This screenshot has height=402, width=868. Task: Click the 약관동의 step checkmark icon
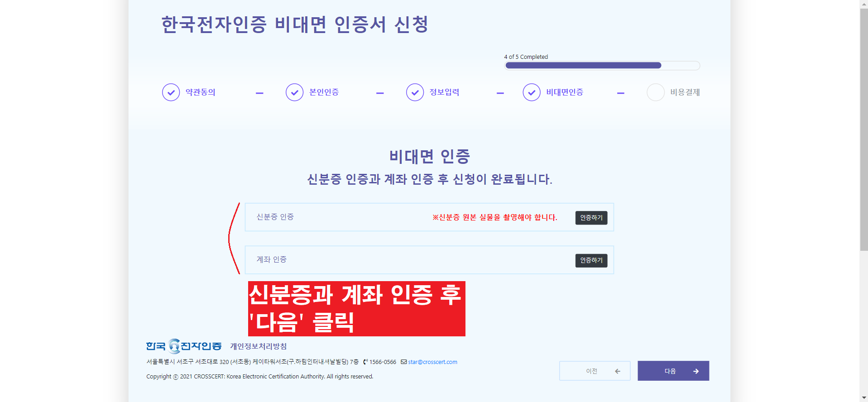pos(171,92)
